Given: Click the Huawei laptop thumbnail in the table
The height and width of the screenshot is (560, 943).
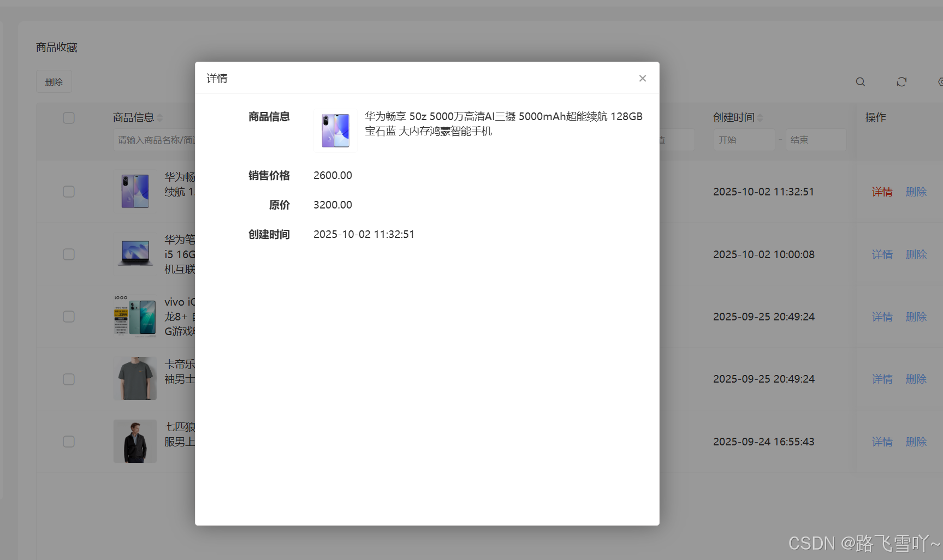Looking at the screenshot, I should click(135, 254).
